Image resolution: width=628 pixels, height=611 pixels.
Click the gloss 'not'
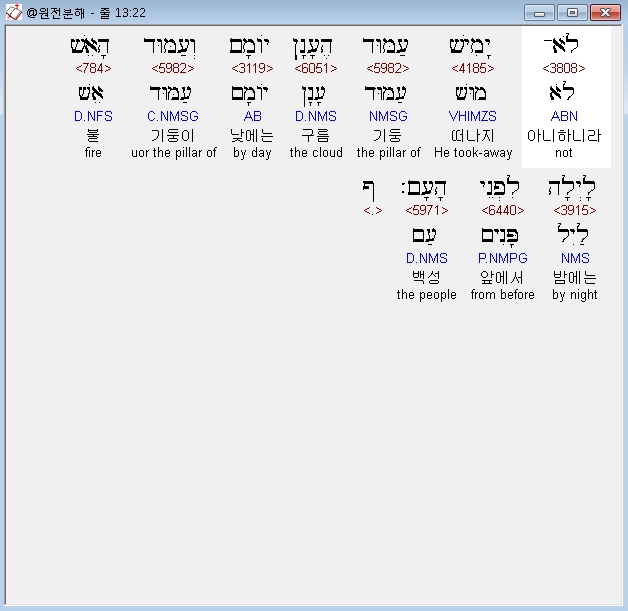564,153
